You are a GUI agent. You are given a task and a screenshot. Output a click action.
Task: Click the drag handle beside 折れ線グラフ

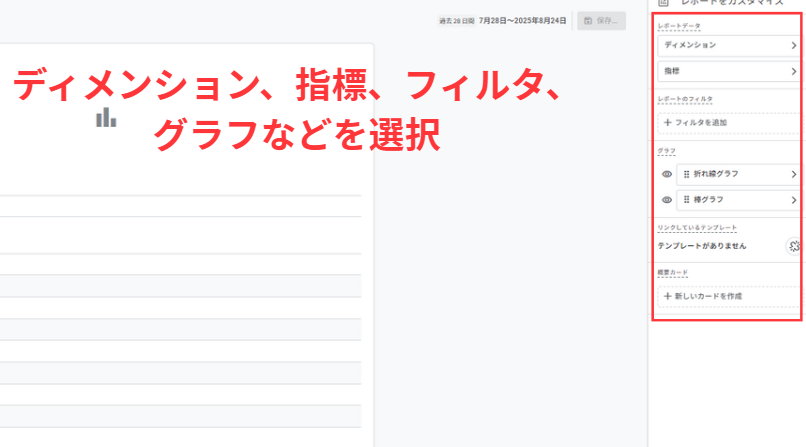click(x=687, y=174)
